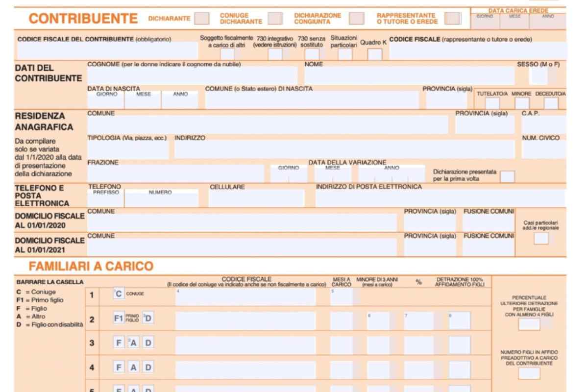Check Dichiarazione presentata per la prima volta

507,176
